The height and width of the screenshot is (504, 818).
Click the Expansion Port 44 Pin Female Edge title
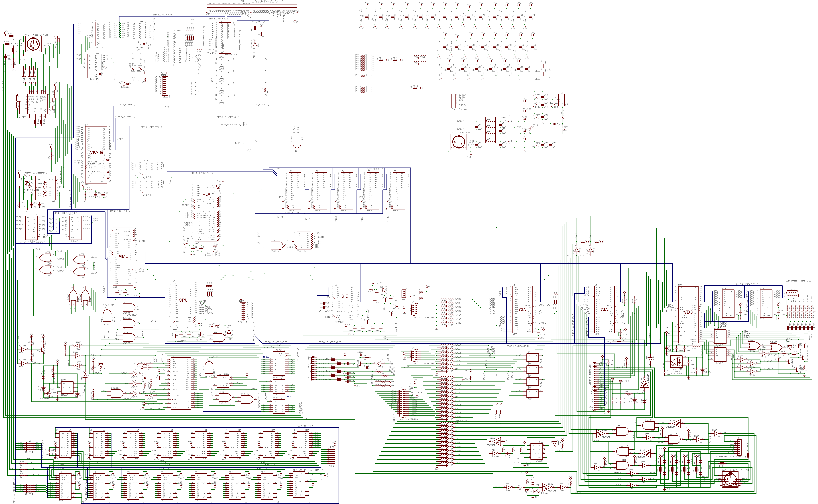click(270, 1)
